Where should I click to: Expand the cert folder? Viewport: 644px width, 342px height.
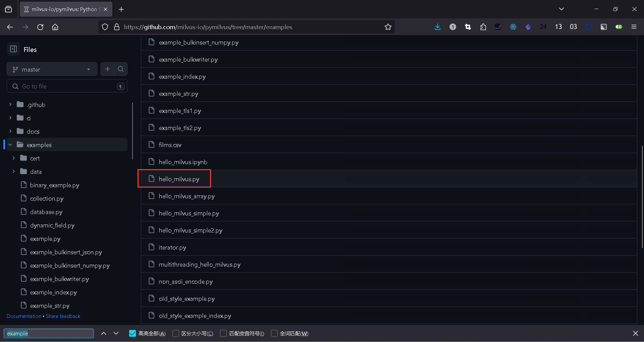[x=14, y=158]
